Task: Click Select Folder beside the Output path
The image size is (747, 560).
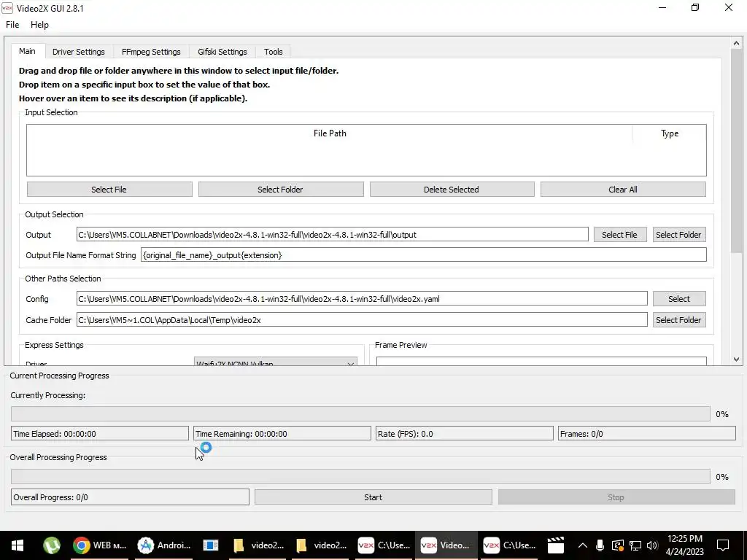Action: click(x=679, y=235)
